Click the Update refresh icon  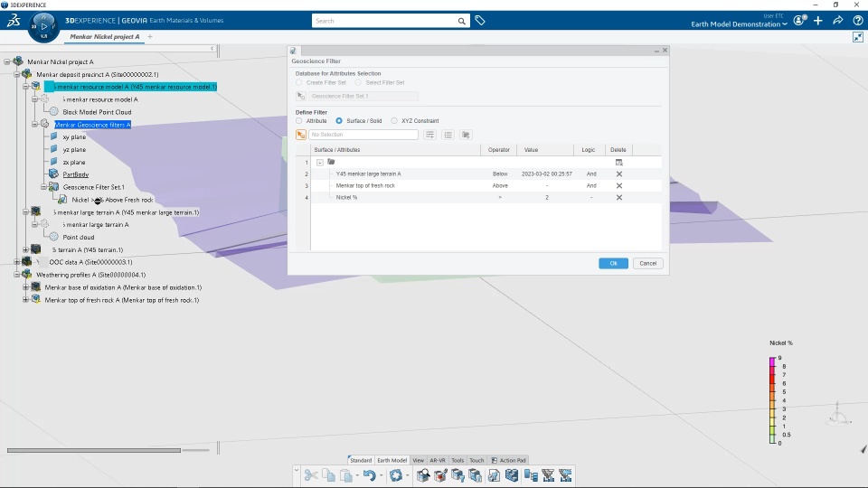click(395, 475)
